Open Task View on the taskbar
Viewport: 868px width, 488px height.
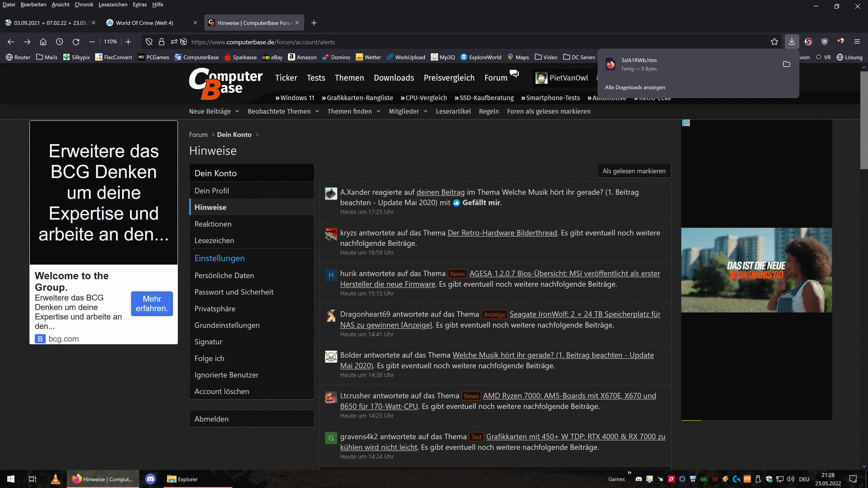[32, 479]
